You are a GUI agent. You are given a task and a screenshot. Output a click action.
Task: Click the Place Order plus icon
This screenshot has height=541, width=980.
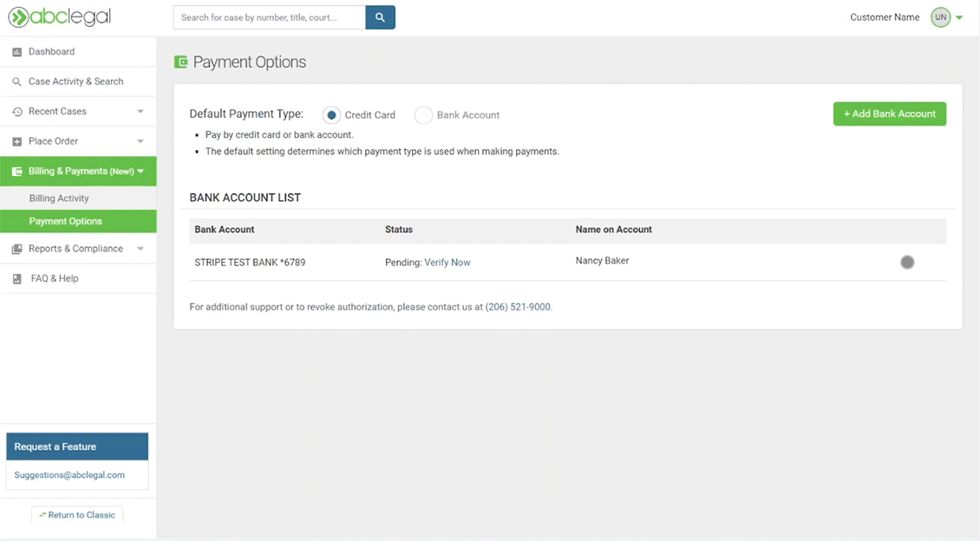click(16, 141)
